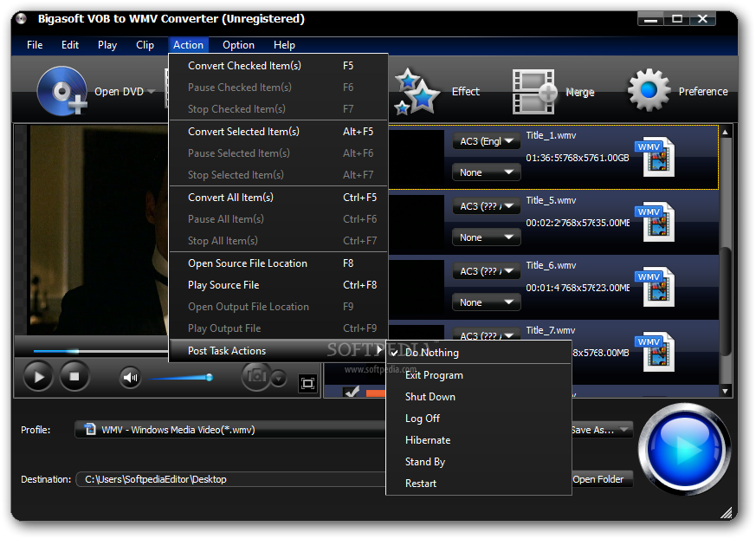Click the WMV file icon for Title_5.wmv

pyautogui.click(x=656, y=222)
